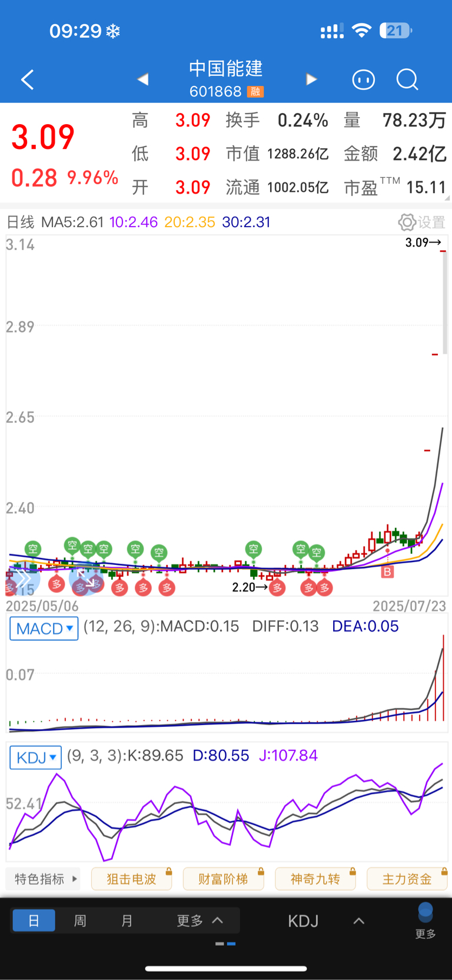Viewport: 452px width, 980px height.
Task: Tap the 量 78.23万 value
Action: tap(414, 121)
